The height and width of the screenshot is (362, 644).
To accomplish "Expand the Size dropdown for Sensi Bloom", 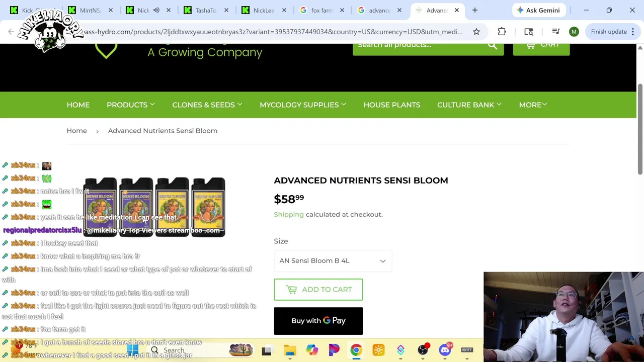I will click(x=333, y=260).
